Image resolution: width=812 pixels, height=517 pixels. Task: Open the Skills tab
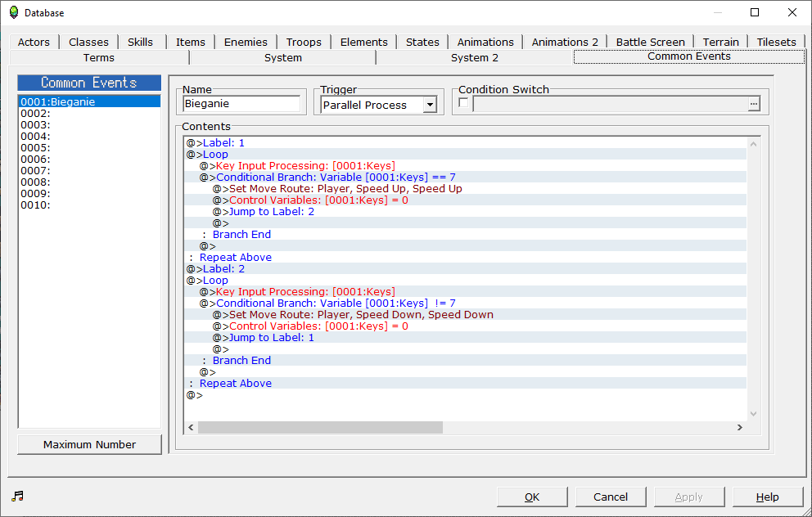(x=140, y=42)
